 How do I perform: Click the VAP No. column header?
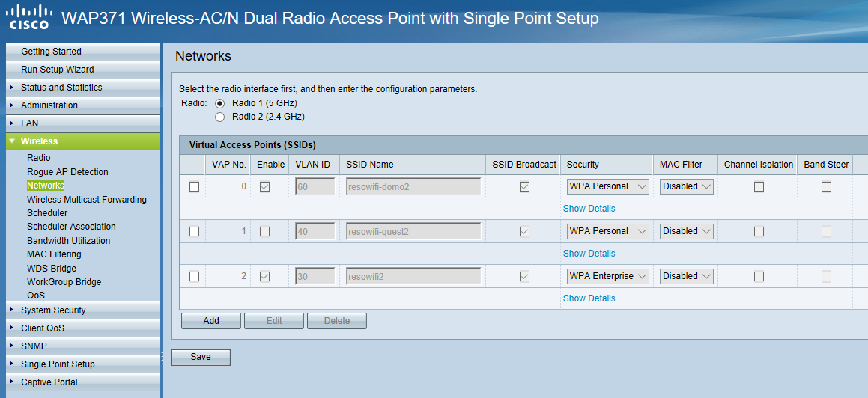click(229, 165)
